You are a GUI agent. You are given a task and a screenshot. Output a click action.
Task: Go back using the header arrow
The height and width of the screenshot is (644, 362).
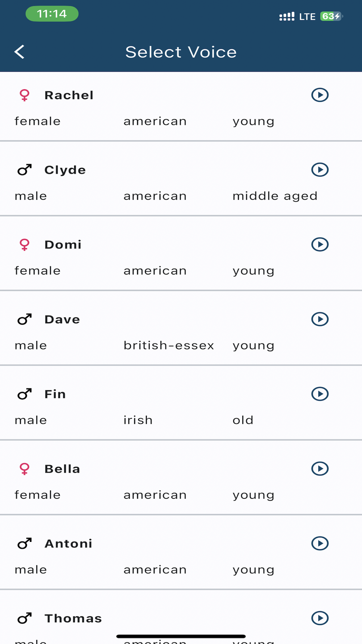point(20,52)
